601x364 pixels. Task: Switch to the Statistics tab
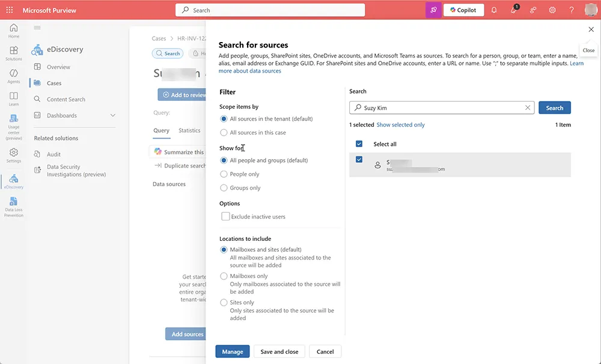[189, 130]
